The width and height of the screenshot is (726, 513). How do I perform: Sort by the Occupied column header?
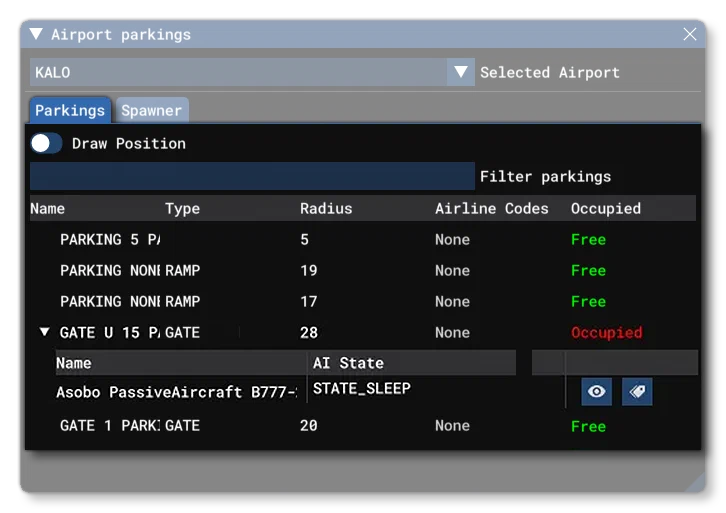(x=606, y=208)
